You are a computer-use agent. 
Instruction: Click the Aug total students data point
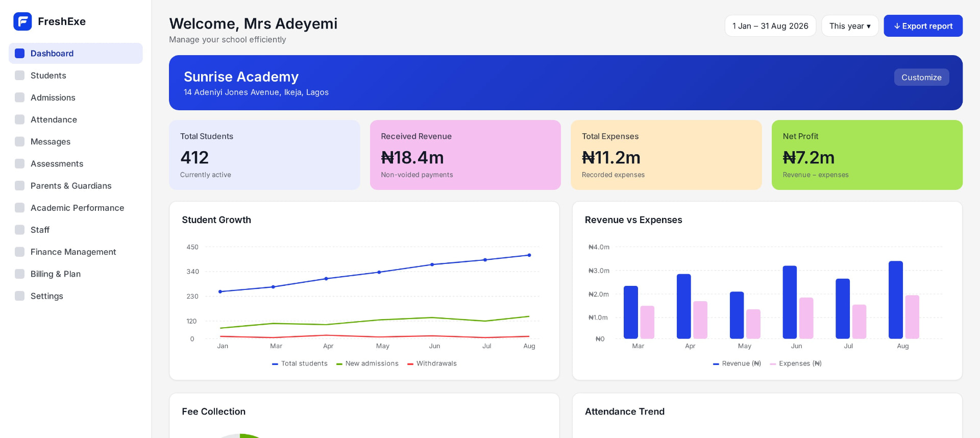[x=529, y=255]
